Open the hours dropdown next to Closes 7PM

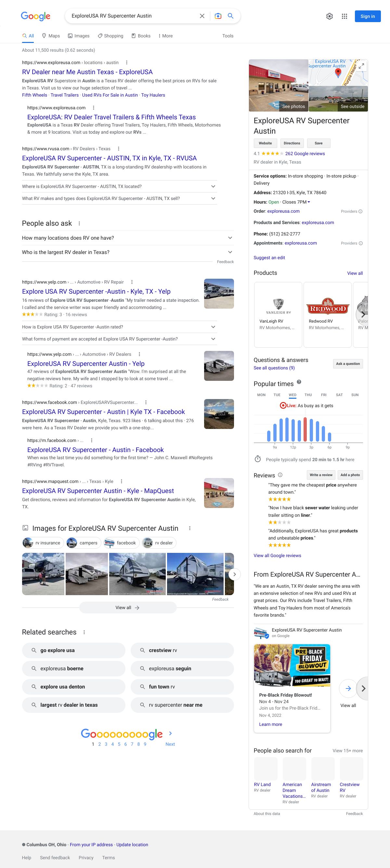click(309, 202)
